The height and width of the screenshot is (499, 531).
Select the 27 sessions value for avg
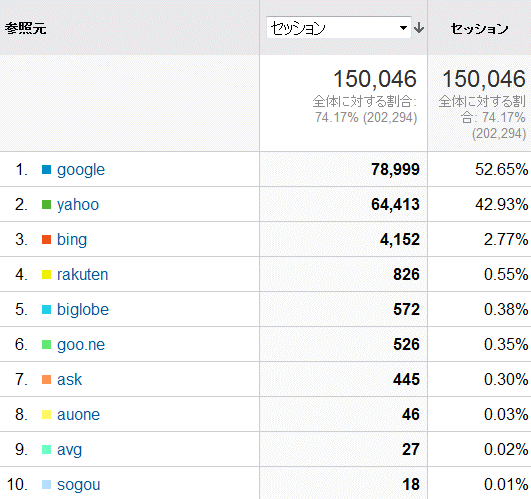tap(411, 450)
